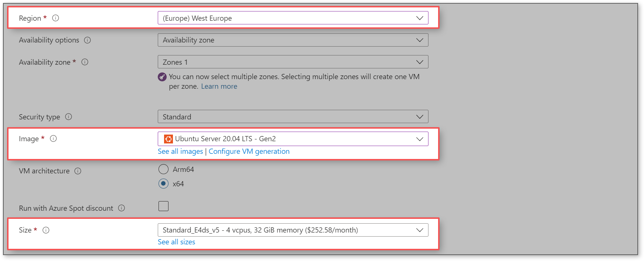Click the Image field label
Screen dimensions: 644x261
(x=29, y=139)
